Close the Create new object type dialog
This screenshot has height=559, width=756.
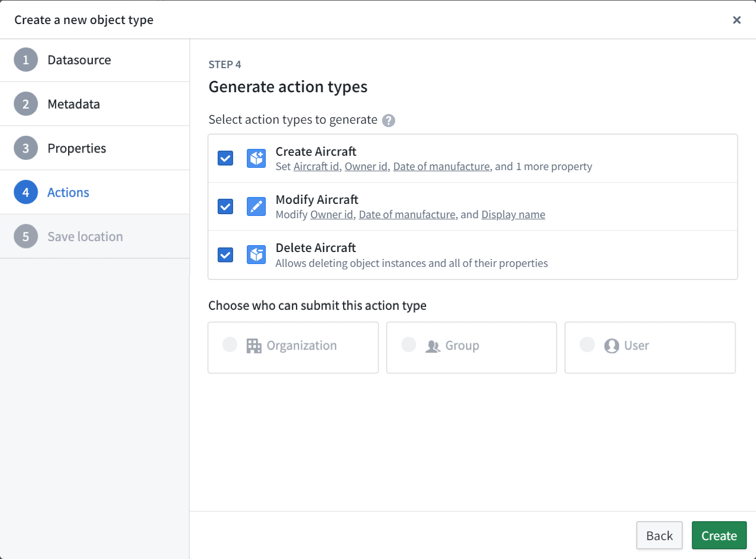(x=737, y=20)
